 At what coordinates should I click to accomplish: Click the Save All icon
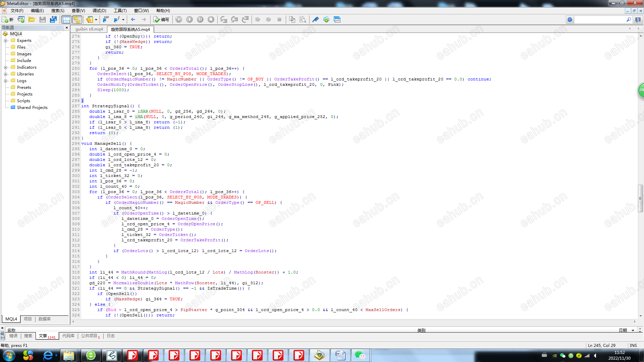click(x=53, y=19)
